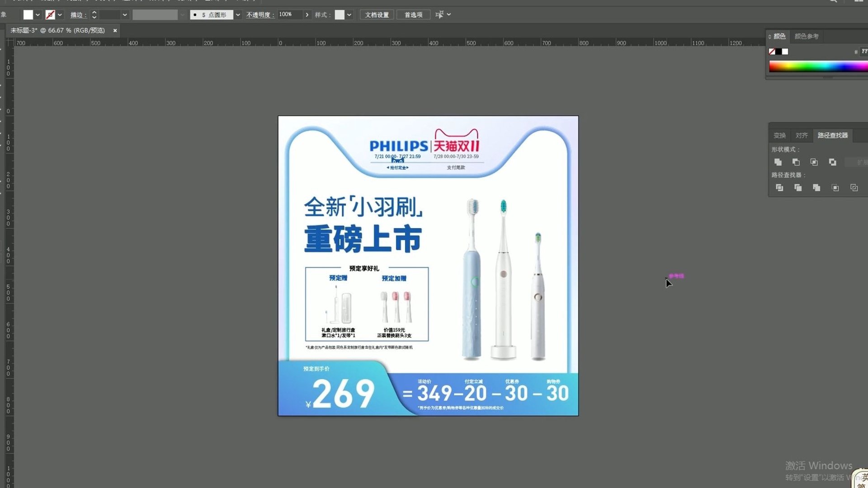Click the Crop pathfinder icon
The width and height of the screenshot is (868, 488).
click(x=835, y=188)
